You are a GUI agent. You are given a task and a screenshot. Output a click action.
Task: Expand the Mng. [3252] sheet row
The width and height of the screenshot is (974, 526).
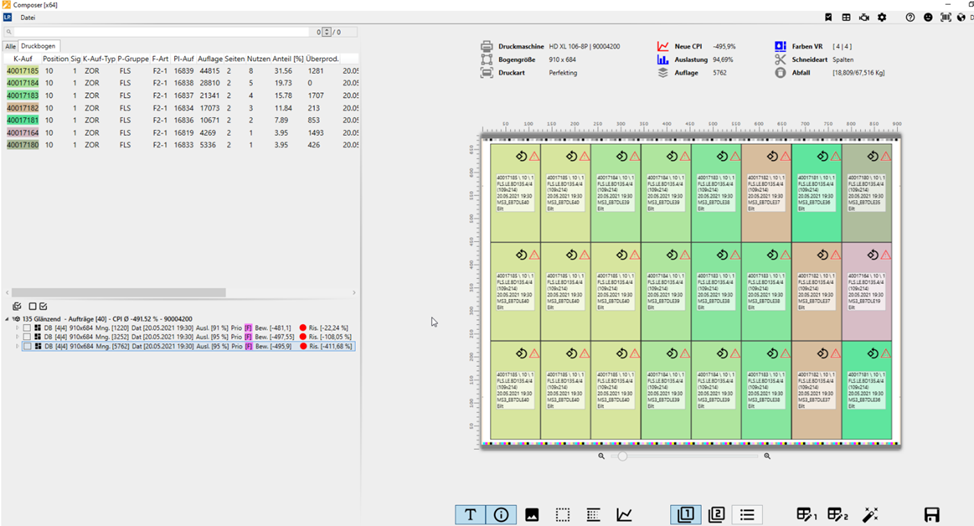pos(15,337)
